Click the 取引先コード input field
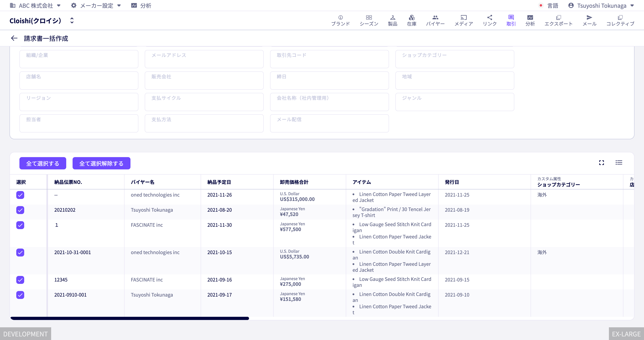The height and width of the screenshot is (340, 644). click(x=329, y=59)
